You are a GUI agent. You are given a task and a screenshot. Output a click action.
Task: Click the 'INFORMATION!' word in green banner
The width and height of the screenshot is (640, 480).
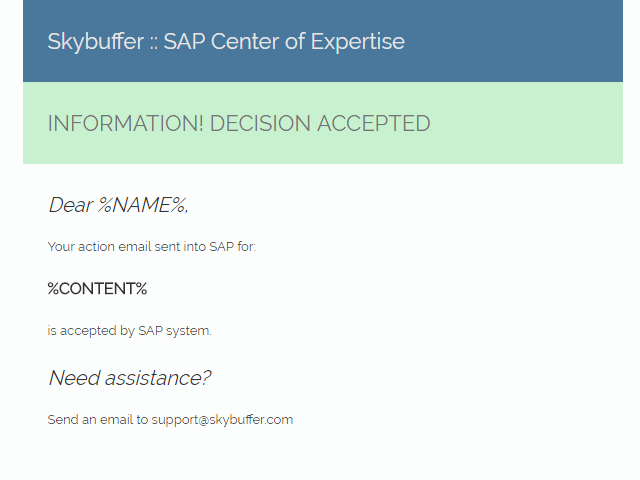(125, 123)
